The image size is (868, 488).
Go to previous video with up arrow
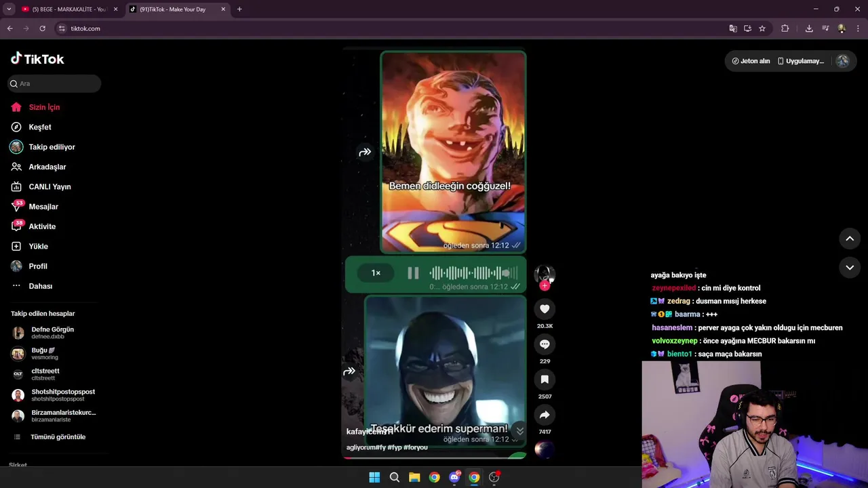click(x=850, y=239)
